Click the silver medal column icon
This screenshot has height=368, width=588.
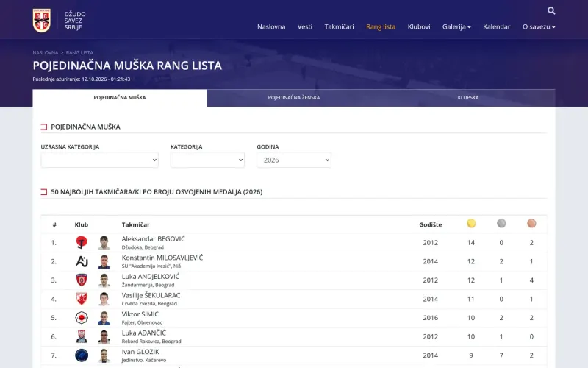point(501,224)
